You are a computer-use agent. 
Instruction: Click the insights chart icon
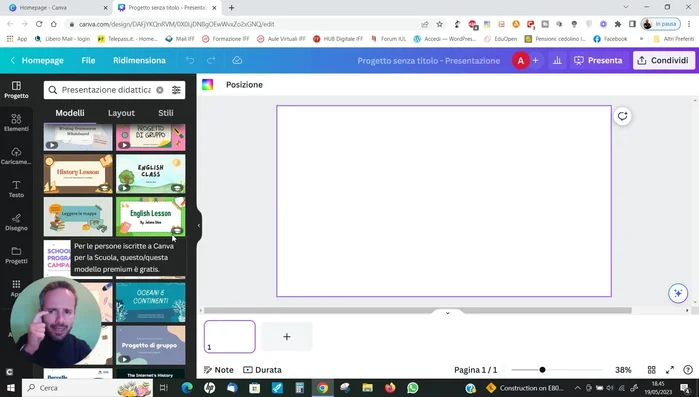(557, 60)
